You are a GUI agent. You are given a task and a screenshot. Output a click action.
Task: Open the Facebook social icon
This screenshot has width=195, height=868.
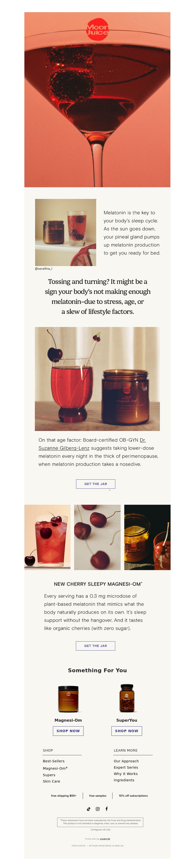(107, 809)
